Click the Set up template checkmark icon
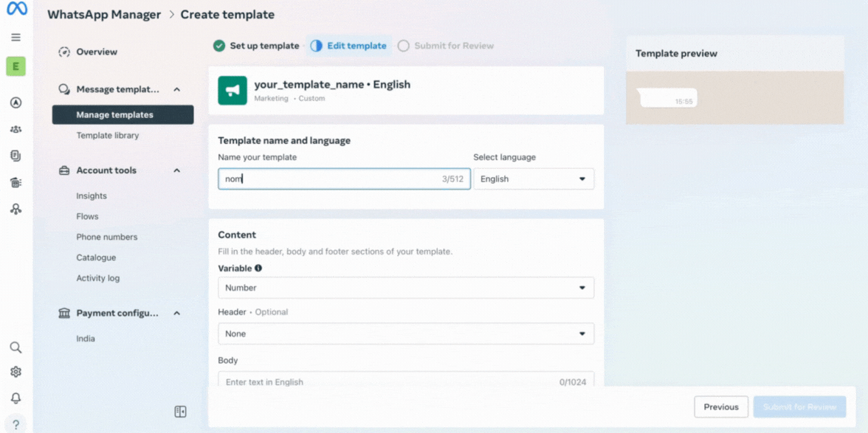868x433 pixels. tap(219, 46)
